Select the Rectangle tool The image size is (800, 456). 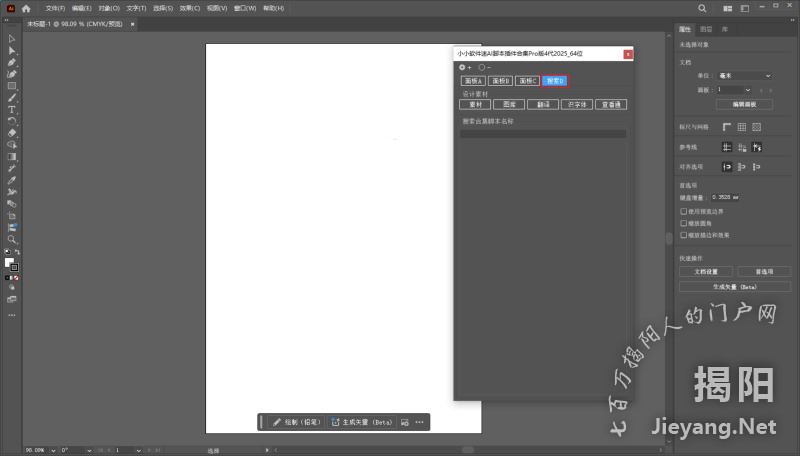12,86
